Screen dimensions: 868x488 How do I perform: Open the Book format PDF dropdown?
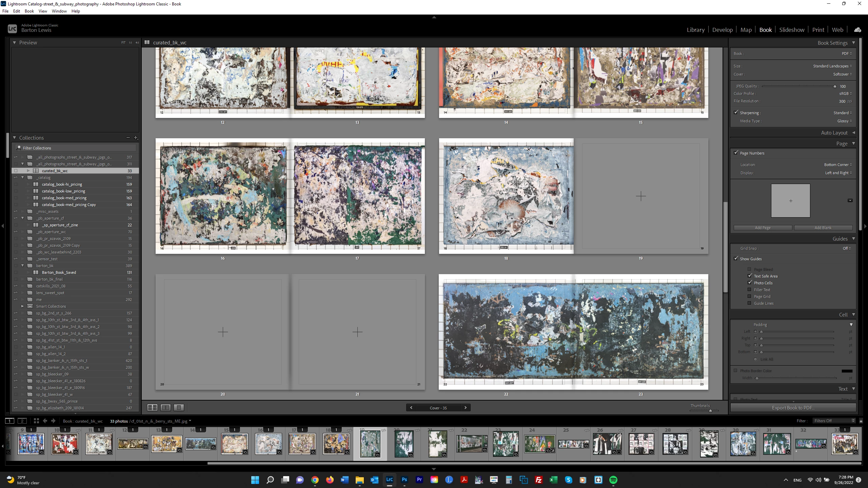point(846,54)
